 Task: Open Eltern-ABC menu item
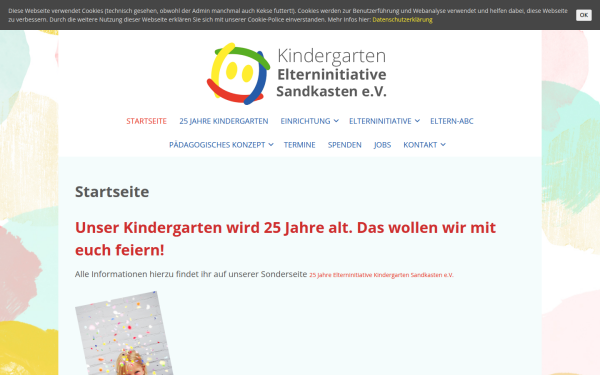pyautogui.click(x=452, y=121)
